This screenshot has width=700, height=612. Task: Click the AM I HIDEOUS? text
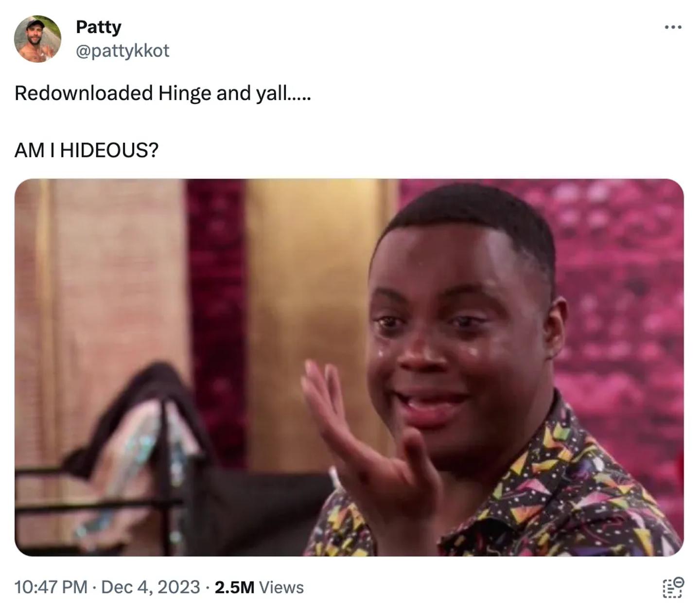(87, 150)
